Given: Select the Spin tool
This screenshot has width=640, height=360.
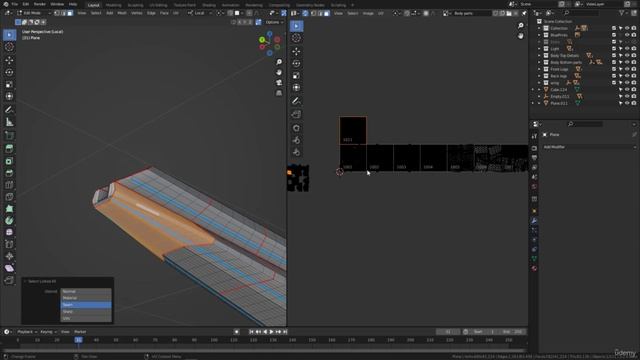Looking at the screenshot, I should click(9, 220).
